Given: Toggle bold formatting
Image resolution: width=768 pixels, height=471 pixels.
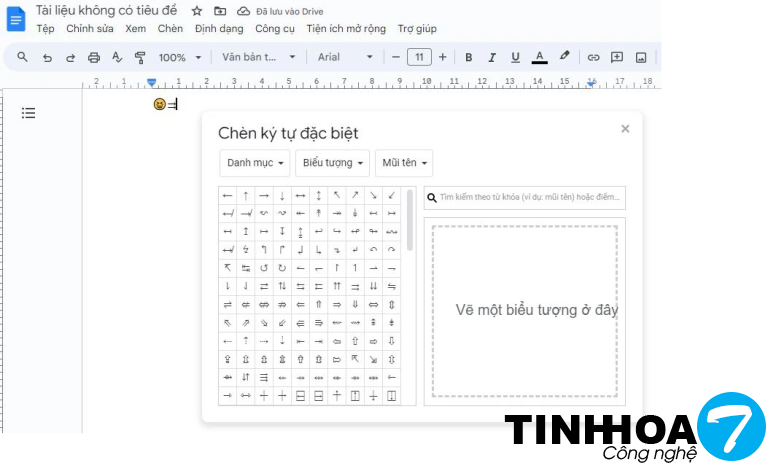Looking at the screenshot, I should [468, 58].
